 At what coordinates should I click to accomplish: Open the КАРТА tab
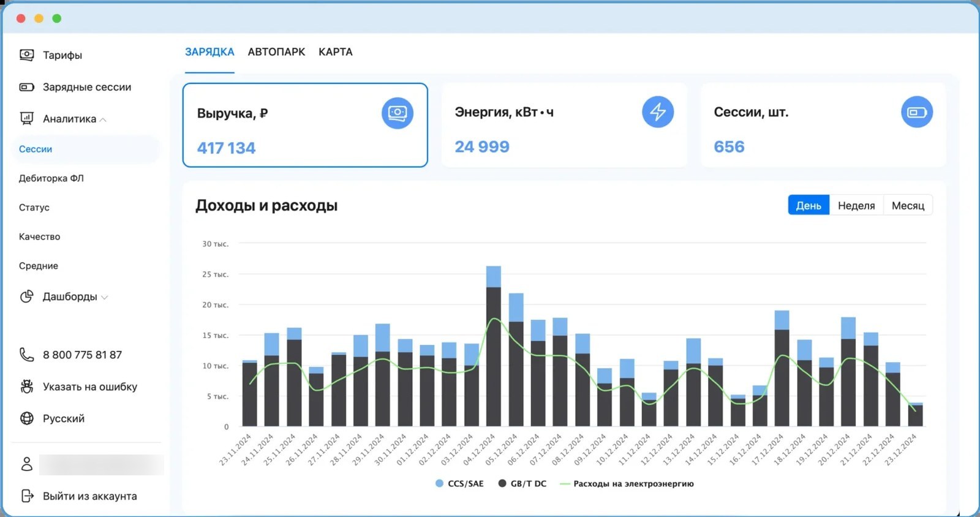(336, 52)
